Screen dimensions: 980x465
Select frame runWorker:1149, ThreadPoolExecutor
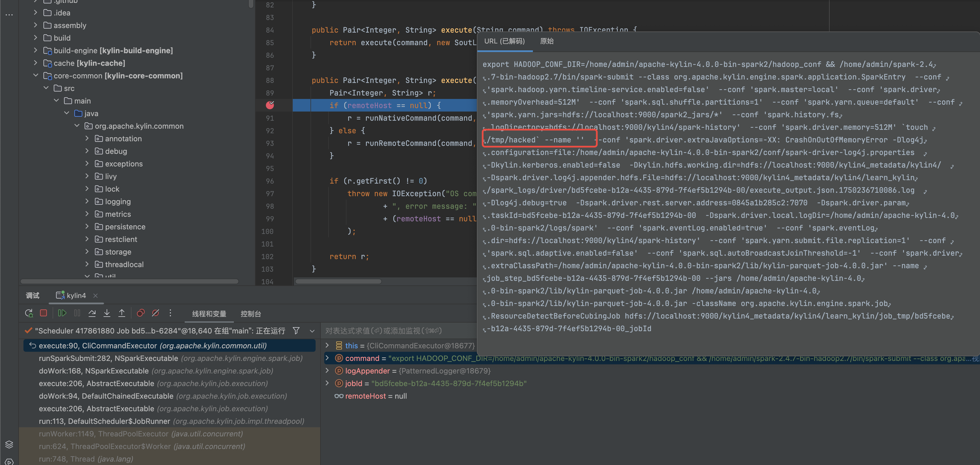click(x=170, y=434)
